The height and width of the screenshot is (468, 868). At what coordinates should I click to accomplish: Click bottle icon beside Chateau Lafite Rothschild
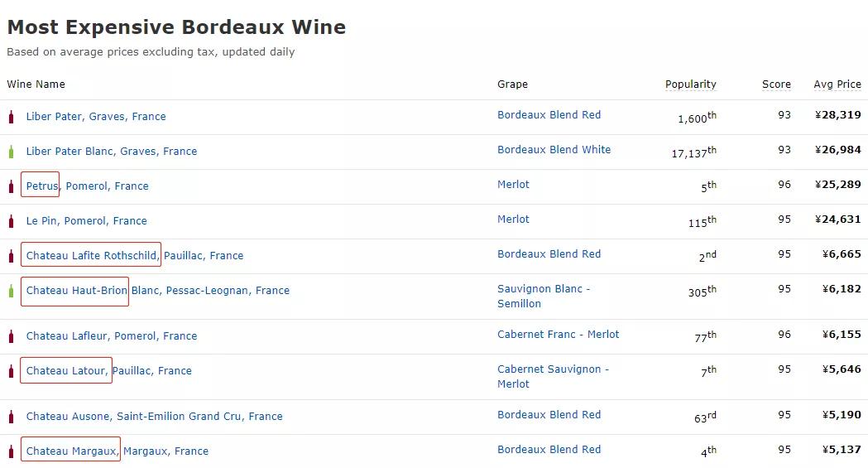click(11, 256)
